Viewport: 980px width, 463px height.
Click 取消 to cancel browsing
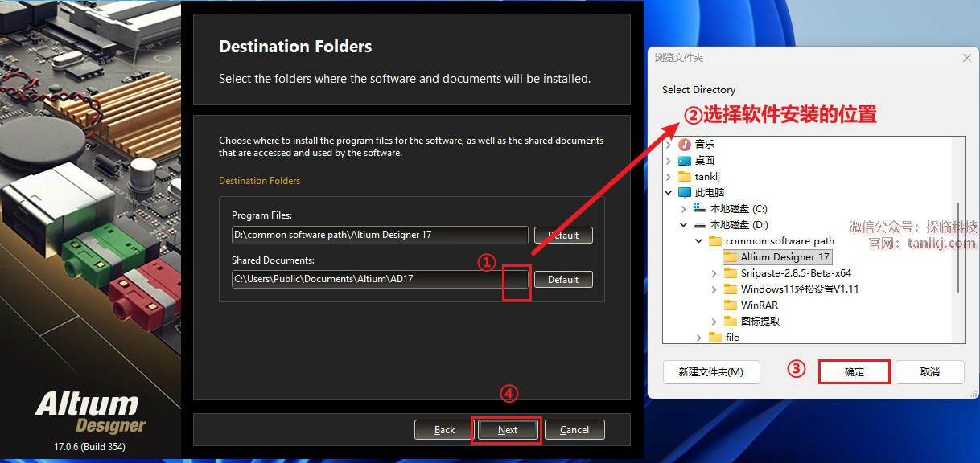930,371
